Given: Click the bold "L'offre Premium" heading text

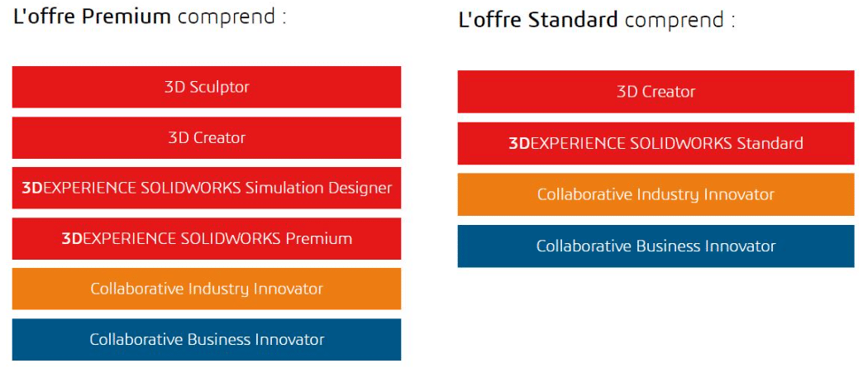Looking at the screenshot, I should (x=92, y=16).
